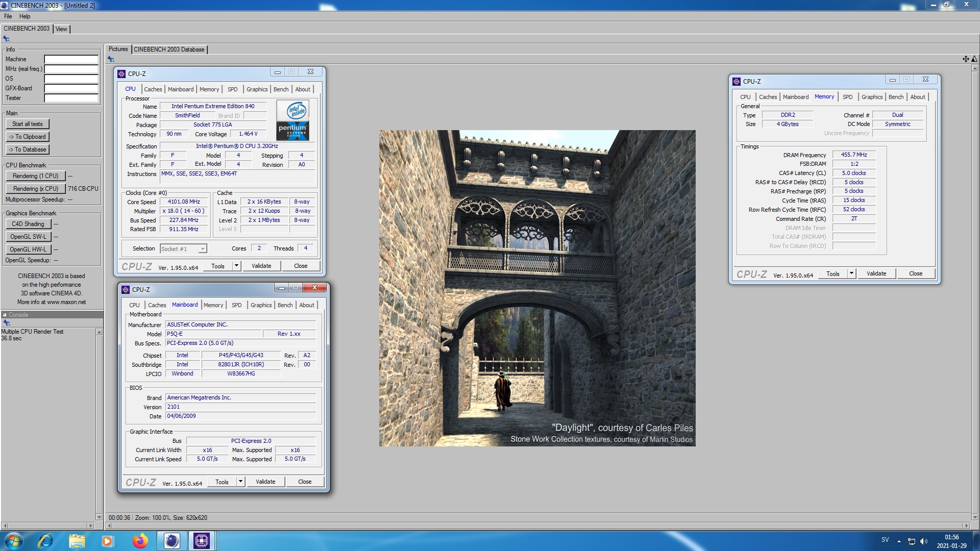Expand the Tools dropdown arrow in the Memory window
Viewport: 980px width, 551px height.
(x=851, y=273)
